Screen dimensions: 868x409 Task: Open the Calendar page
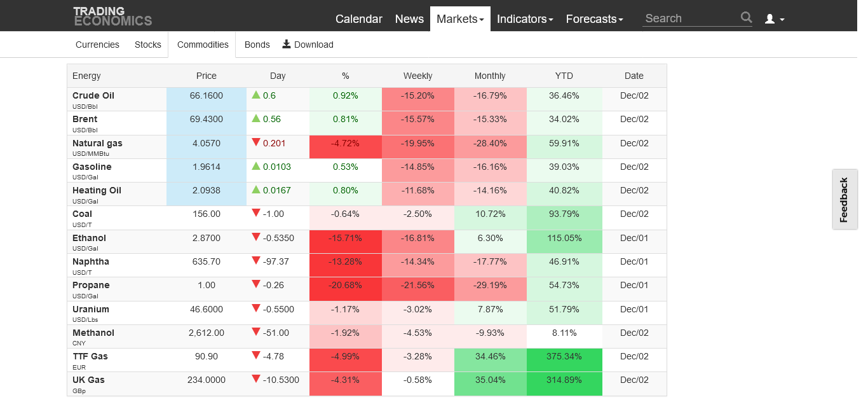tap(359, 19)
